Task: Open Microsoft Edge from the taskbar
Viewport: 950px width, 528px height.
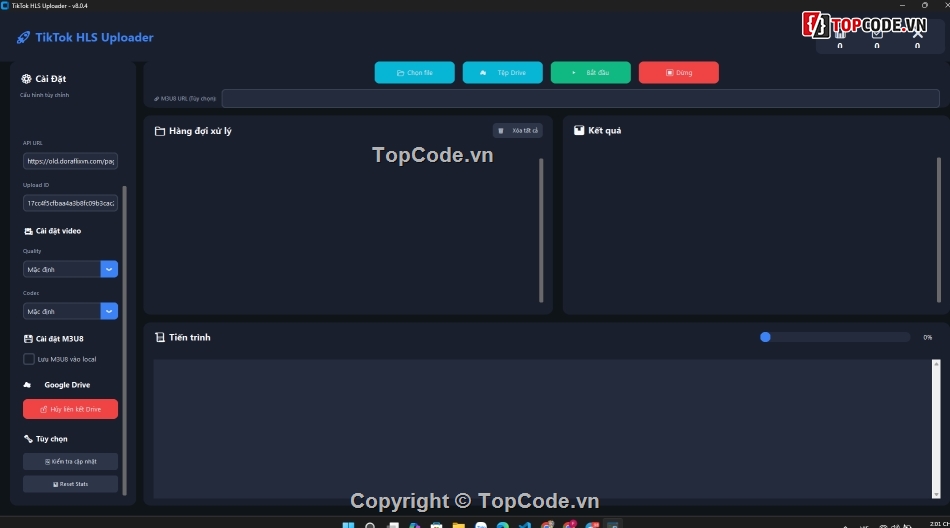Action: pos(503,525)
